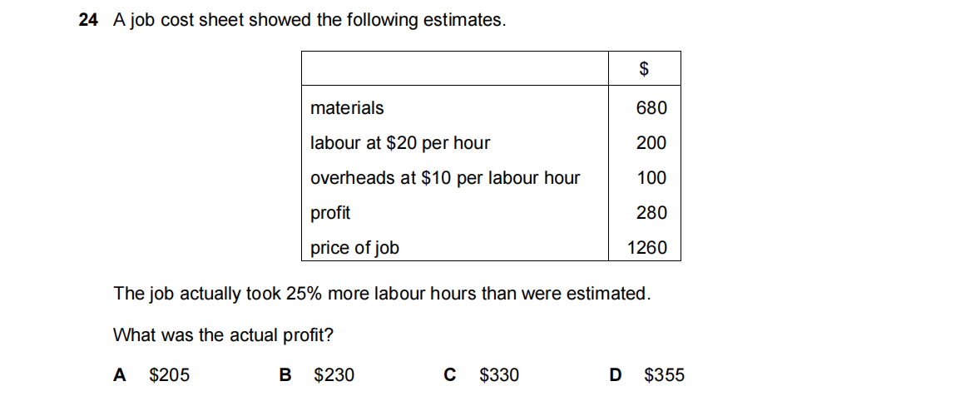Click the materials value 680

click(x=651, y=108)
